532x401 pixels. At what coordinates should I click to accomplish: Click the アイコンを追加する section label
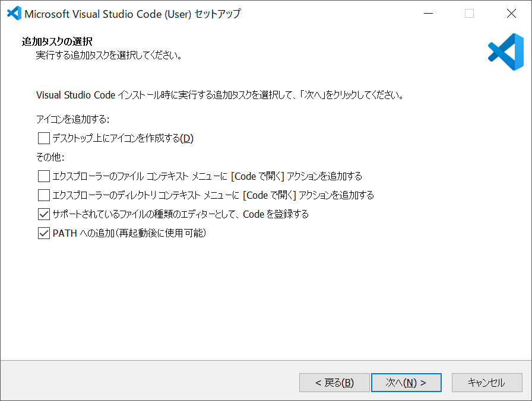(x=68, y=119)
